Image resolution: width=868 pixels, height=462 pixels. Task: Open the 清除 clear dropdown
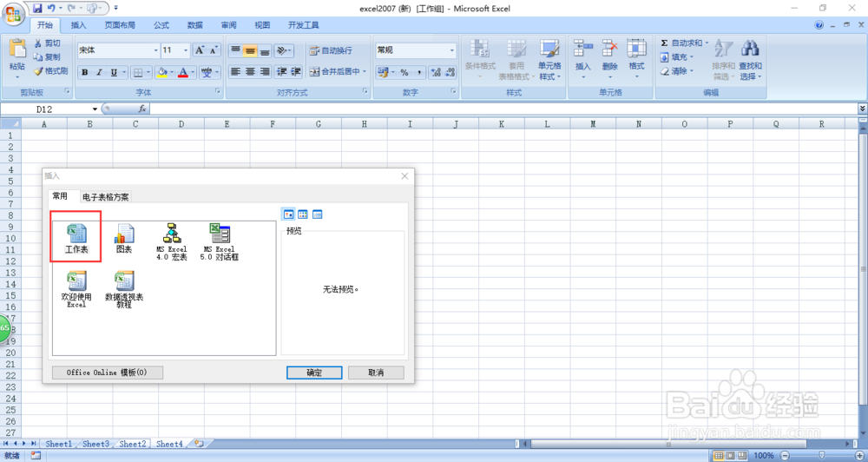tap(677, 71)
